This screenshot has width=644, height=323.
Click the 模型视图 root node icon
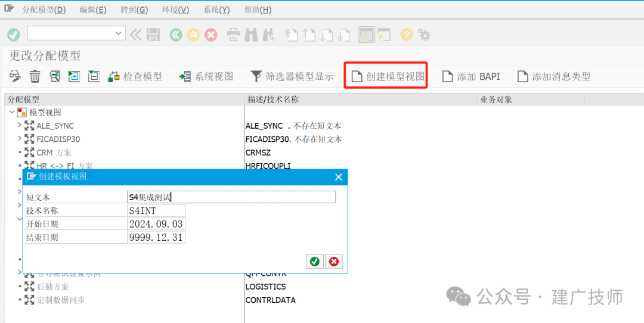(x=22, y=112)
